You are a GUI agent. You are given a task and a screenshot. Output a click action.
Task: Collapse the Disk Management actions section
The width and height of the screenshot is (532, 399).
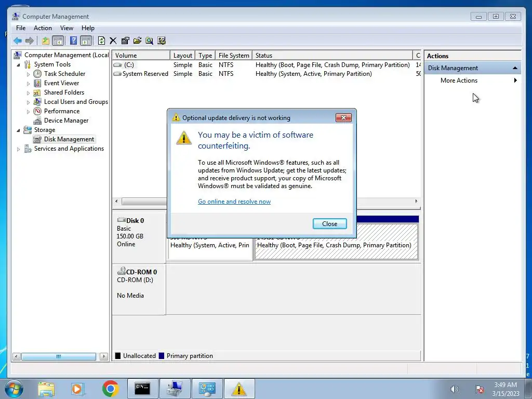[x=515, y=68]
